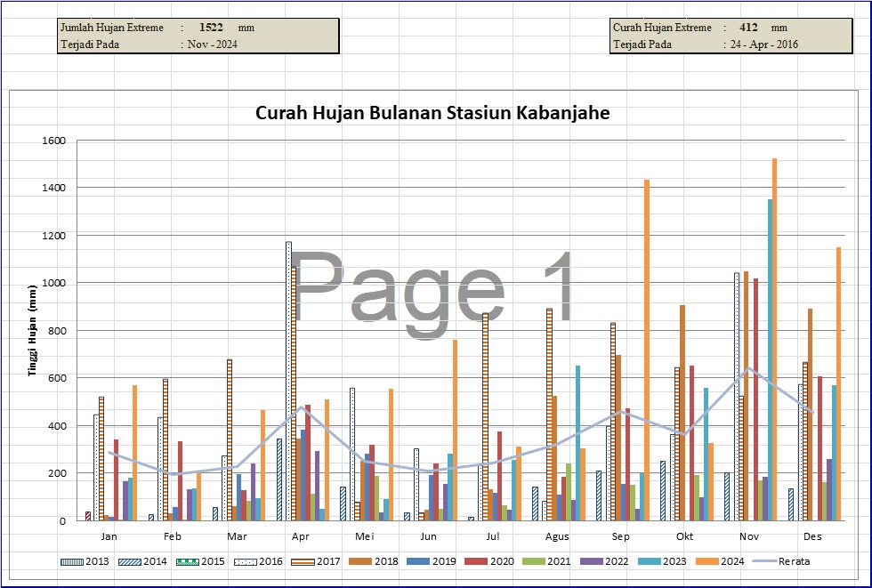The height and width of the screenshot is (588, 872).
Task: Click the Rerata legend entry
Action: tap(786, 561)
